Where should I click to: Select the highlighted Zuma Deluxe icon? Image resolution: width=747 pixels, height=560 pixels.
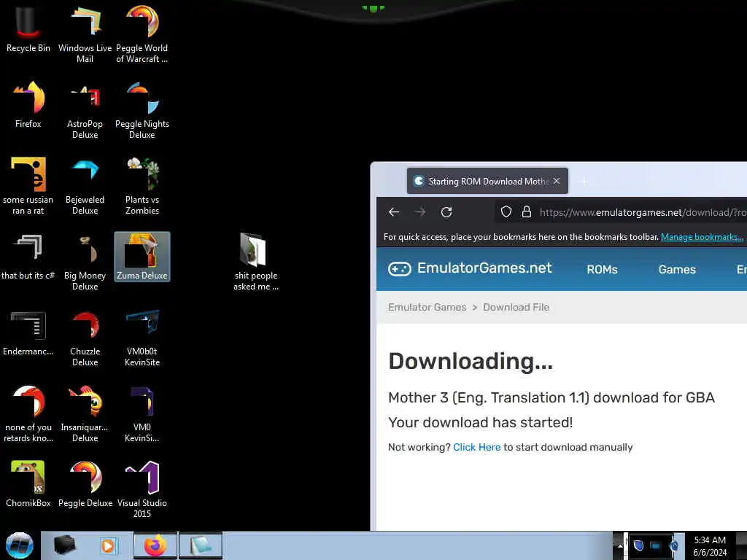[x=142, y=257]
